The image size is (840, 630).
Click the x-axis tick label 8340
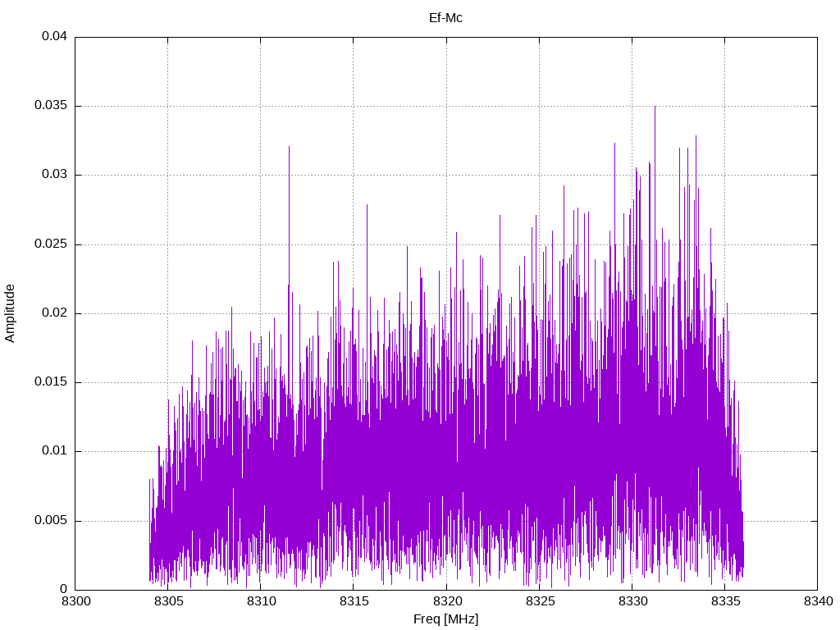click(x=818, y=601)
